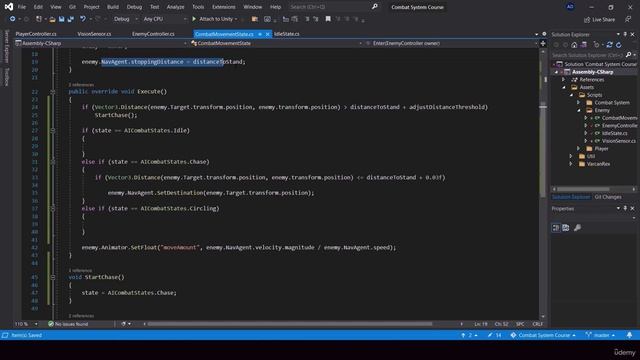Click the Open File folder icon
Screen dimensions: 640x360
pyautogui.click(x=52, y=19)
